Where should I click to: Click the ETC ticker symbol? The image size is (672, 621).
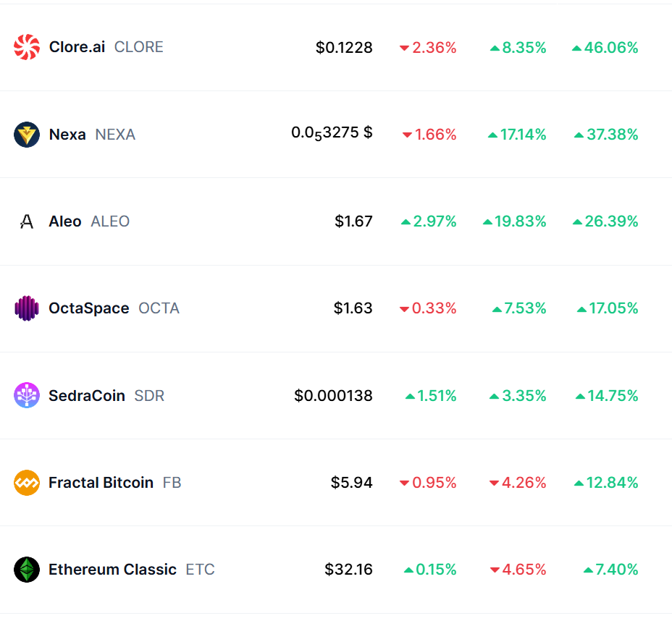(x=200, y=570)
